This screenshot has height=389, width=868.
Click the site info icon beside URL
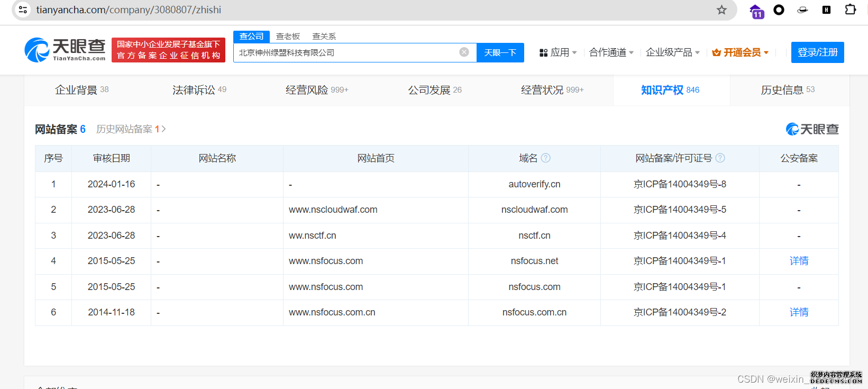click(x=23, y=10)
